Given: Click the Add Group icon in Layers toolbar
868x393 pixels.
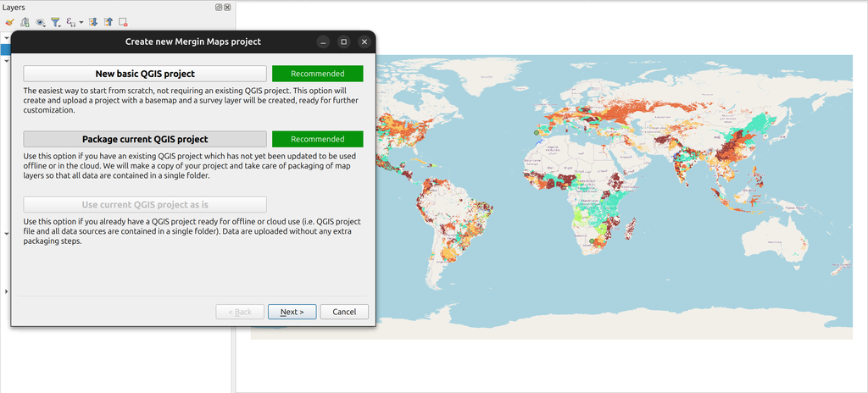Looking at the screenshot, I should [25, 22].
